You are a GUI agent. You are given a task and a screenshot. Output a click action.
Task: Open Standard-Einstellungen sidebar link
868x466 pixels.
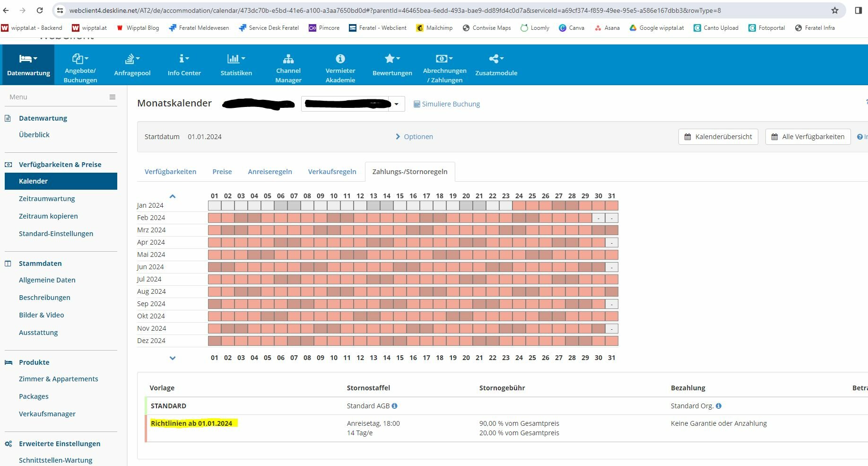tap(56, 234)
